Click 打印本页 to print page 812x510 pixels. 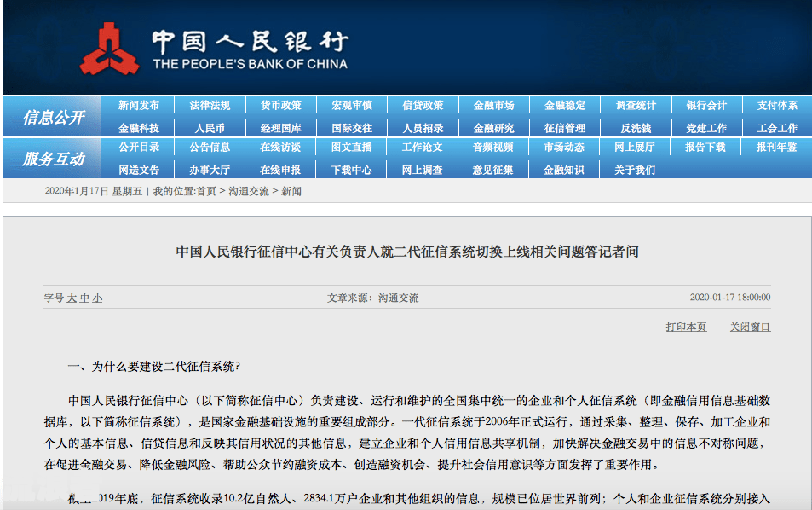tap(686, 327)
